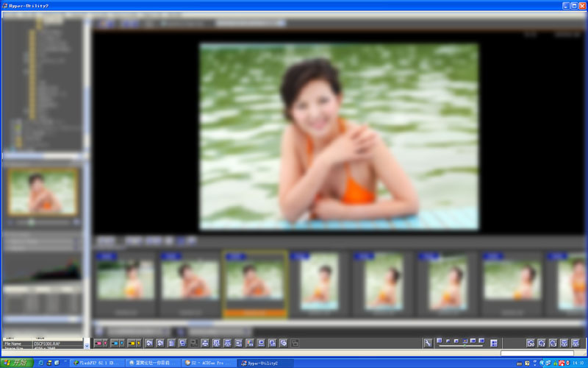Click the last icon in bottom-right toolbar group
The height and width of the screenshot is (368, 588).
576,343
